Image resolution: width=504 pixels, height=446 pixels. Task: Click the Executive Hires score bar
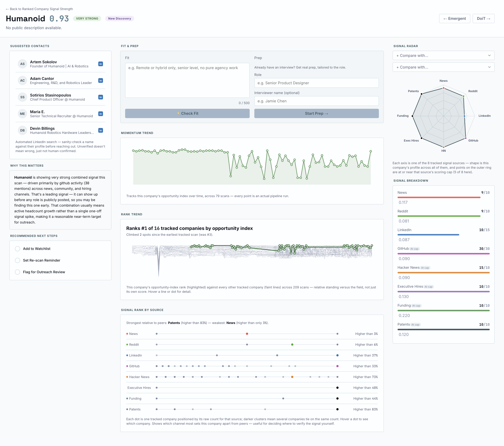(443, 292)
